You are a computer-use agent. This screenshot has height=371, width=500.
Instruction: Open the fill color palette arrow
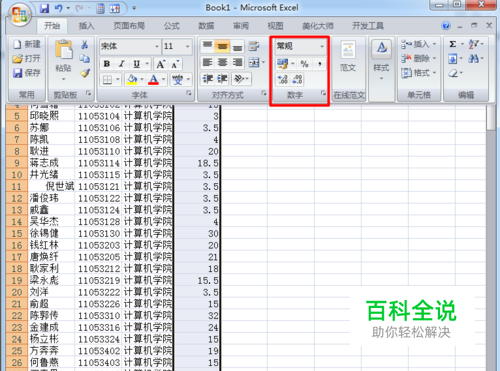point(142,79)
